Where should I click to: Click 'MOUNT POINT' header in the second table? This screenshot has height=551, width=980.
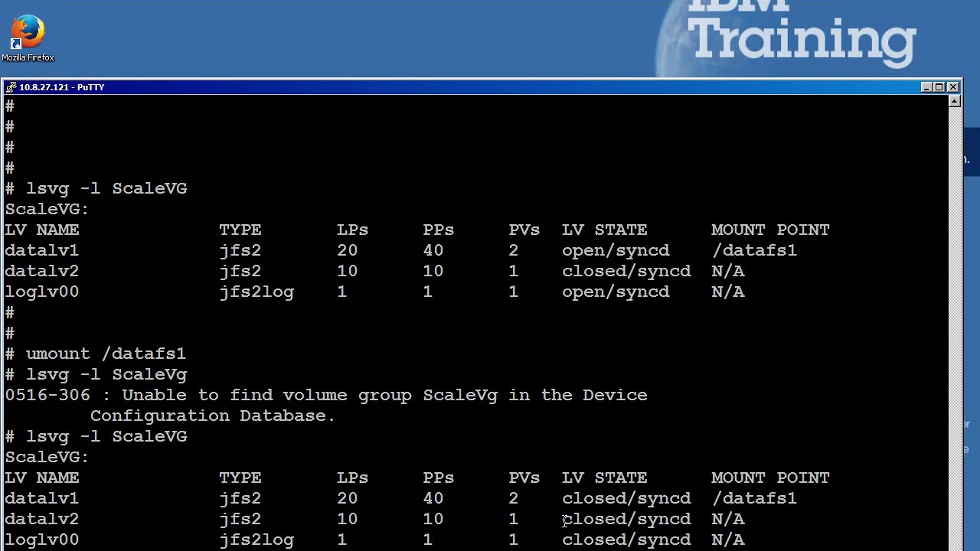pos(770,478)
